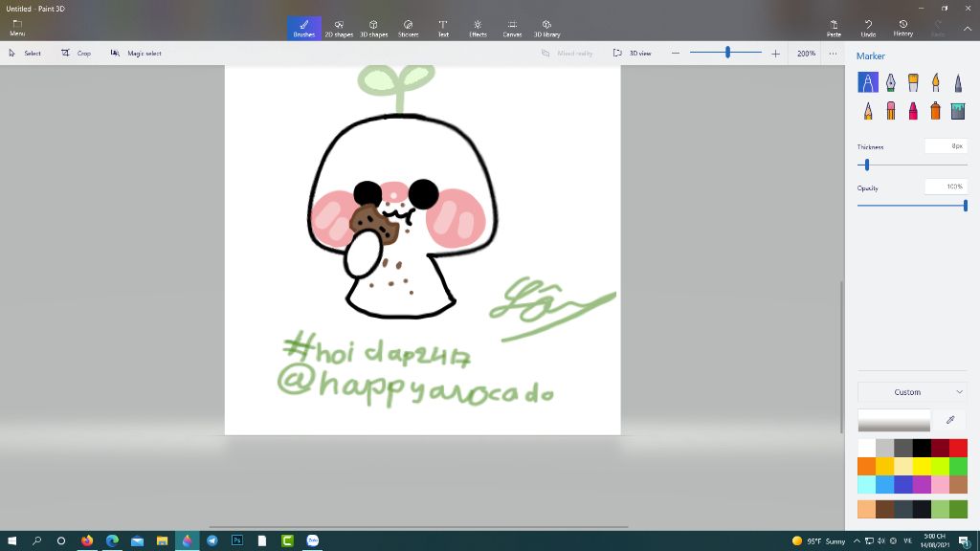Select the Fill bucket tool
Screen dimensions: 980x551
click(958, 111)
